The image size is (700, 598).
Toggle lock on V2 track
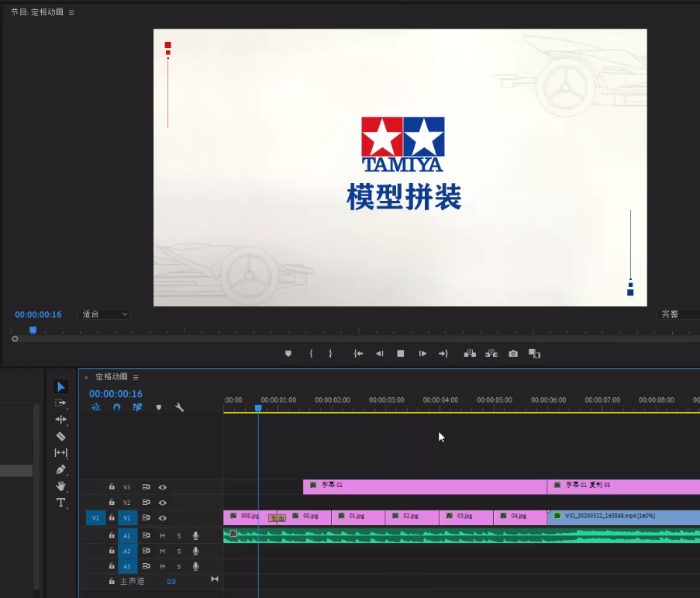[x=112, y=502]
